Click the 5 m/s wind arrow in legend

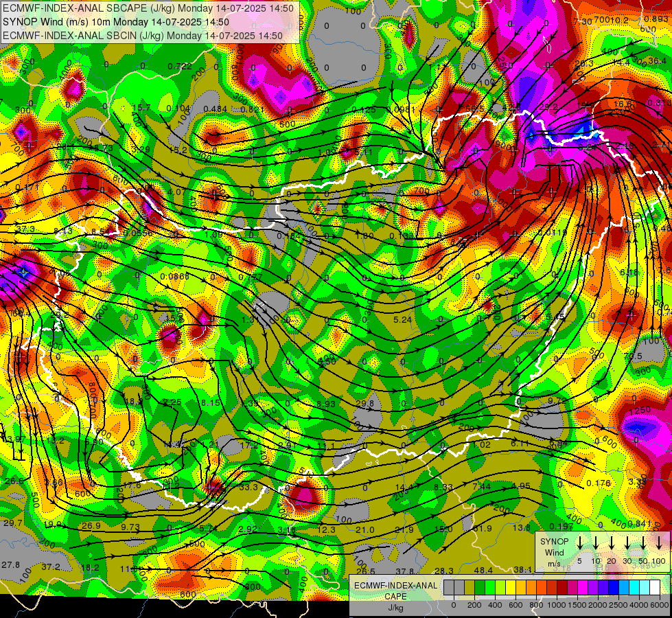tap(579, 543)
